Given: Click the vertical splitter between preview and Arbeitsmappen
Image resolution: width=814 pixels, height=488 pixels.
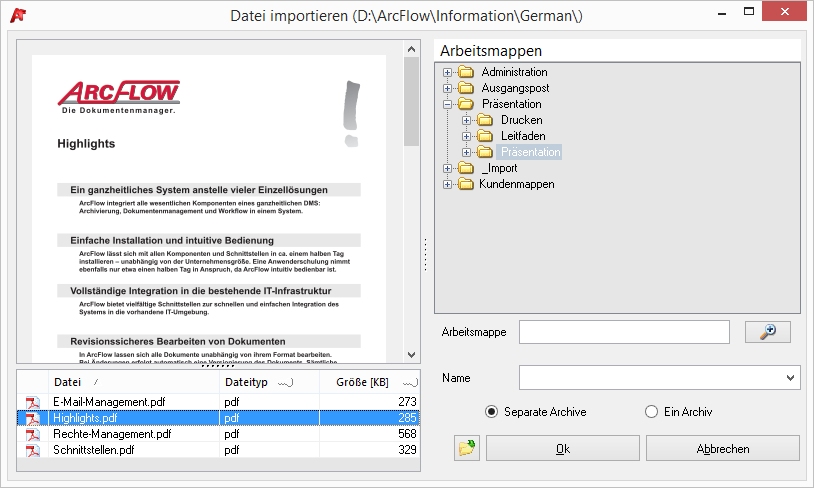Looking at the screenshot, I should [x=426, y=254].
